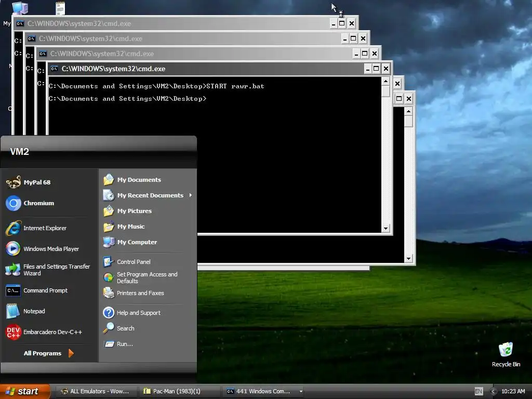The image size is (532, 399).
Task: Expand hidden tray icons chevron
Action: click(494, 391)
